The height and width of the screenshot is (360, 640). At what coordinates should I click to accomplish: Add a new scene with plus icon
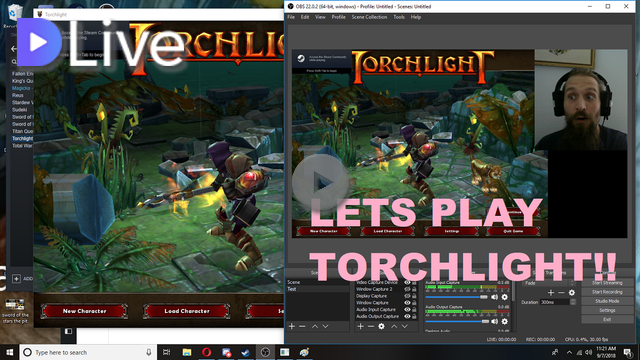[x=291, y=326]
